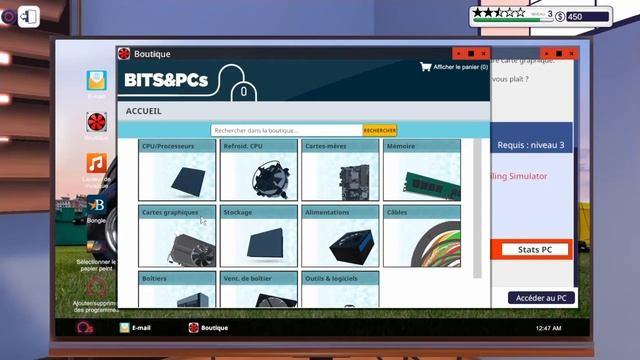This screenshot has width=640, height=360.
Task: Open the Alimentations category
Action: [340, 236]
